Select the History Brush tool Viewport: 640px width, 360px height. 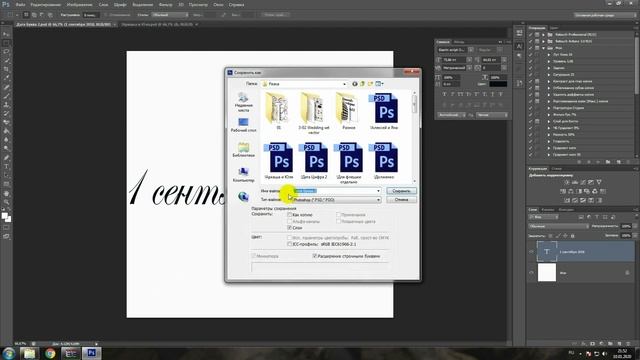[x=6, y=113]
